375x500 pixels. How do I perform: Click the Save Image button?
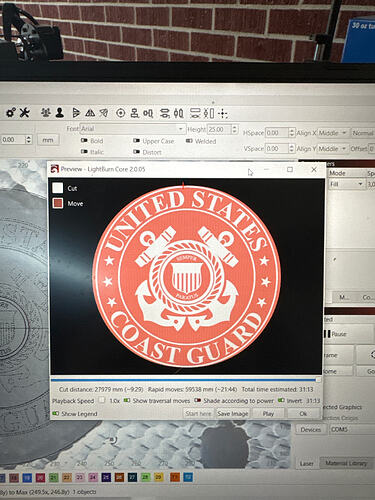coord(233,414)
